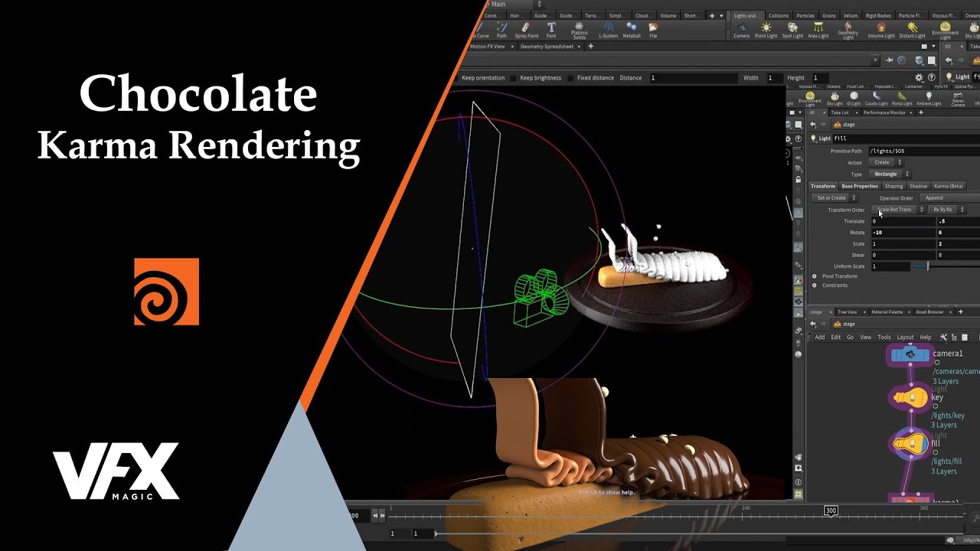Open the Rx Ry Rz rotation order dropdown

tap(948, 209)
